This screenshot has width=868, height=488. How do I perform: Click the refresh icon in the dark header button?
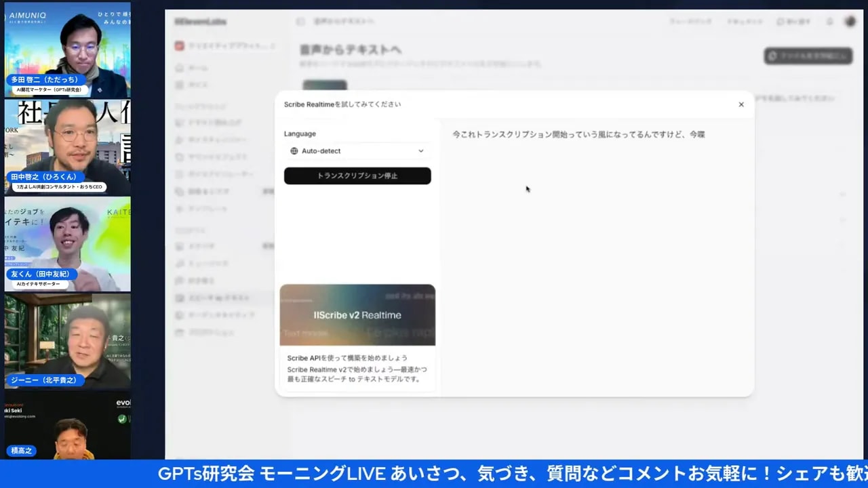pos(772,56)
